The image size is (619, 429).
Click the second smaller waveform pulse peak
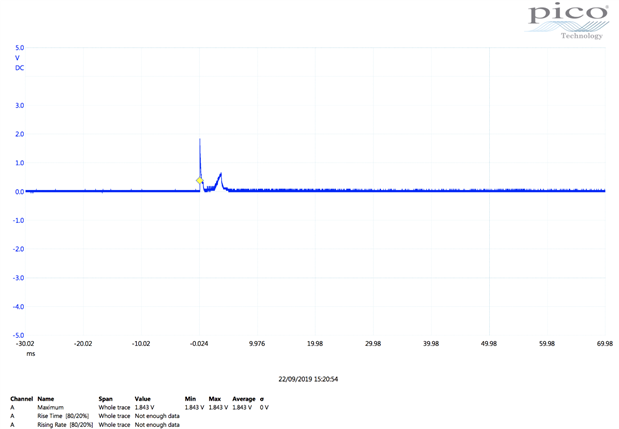tap(221, 174)
